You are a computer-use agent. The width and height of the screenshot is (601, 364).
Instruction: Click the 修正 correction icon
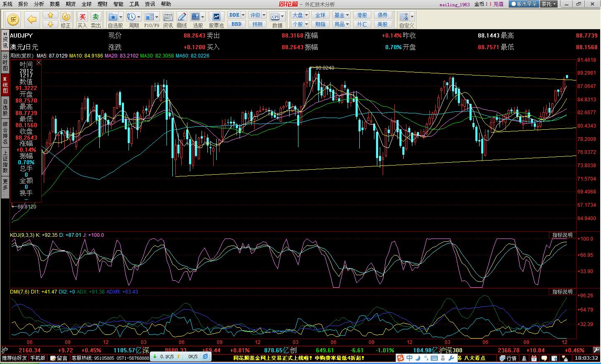[x=66, y=20]
